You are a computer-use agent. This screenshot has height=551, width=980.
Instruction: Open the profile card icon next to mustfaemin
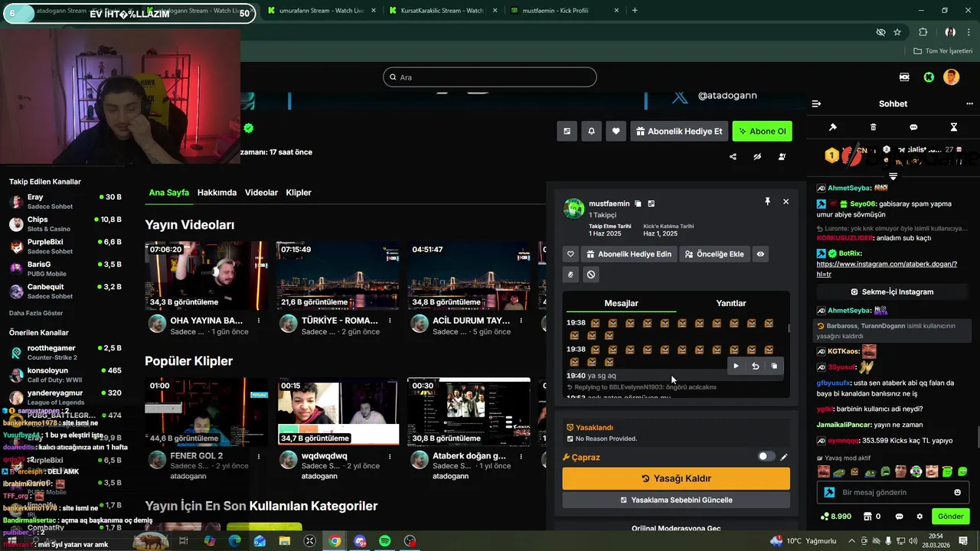point(651,204)
